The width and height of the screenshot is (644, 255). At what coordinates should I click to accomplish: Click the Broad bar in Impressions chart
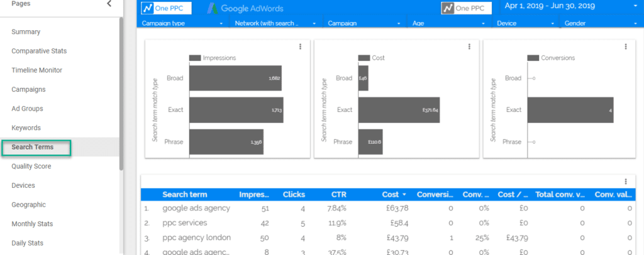coord(235,78)
